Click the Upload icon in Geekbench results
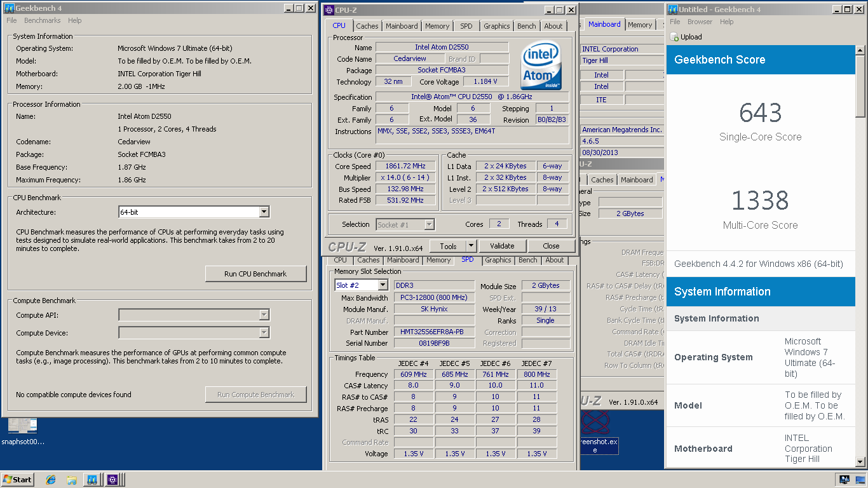The width and height of the screenshot is (868, 488). pyautogui.click(x=674, y=37)
